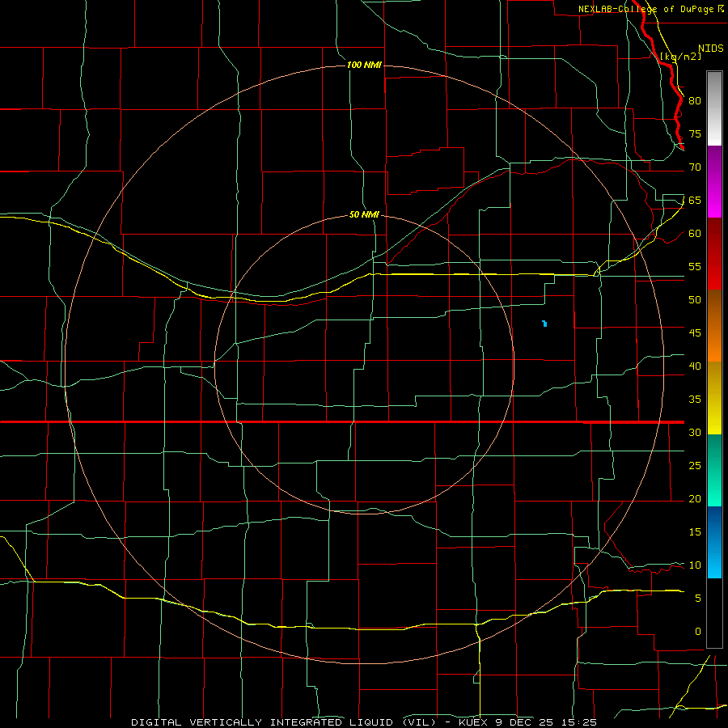The height and width of the screenshot is (728, 728).
Task: Select the red segment of the color scale
Action: (714, 254)
